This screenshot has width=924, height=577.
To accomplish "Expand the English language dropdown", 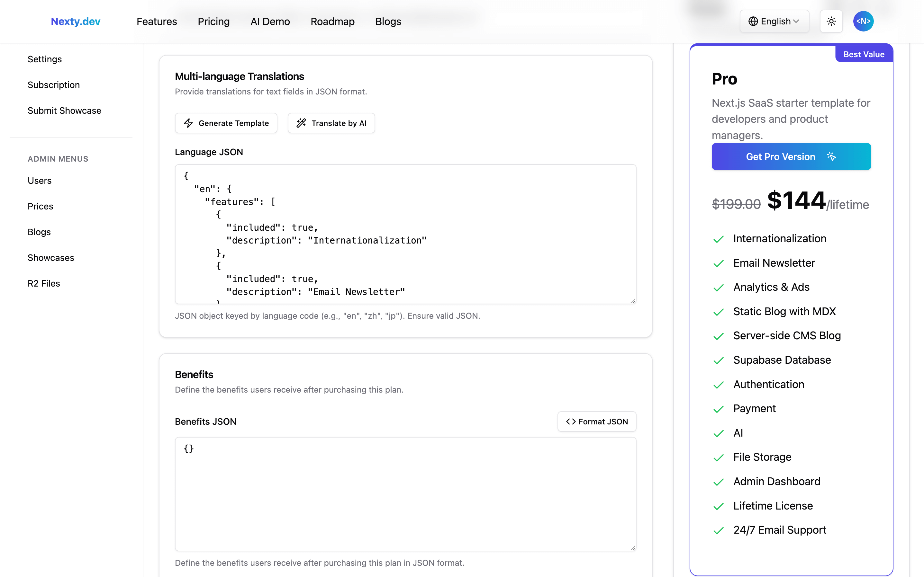I will [774, 22].
